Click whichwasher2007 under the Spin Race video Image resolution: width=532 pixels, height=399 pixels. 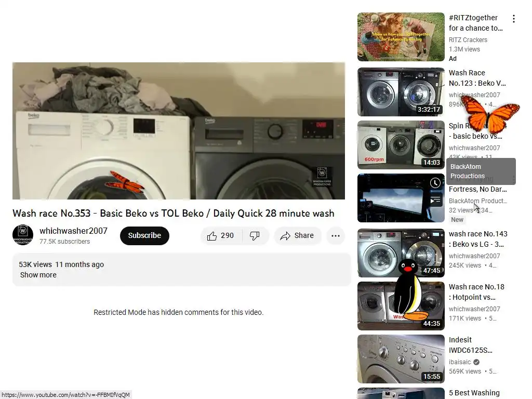(x=474, y=148)
